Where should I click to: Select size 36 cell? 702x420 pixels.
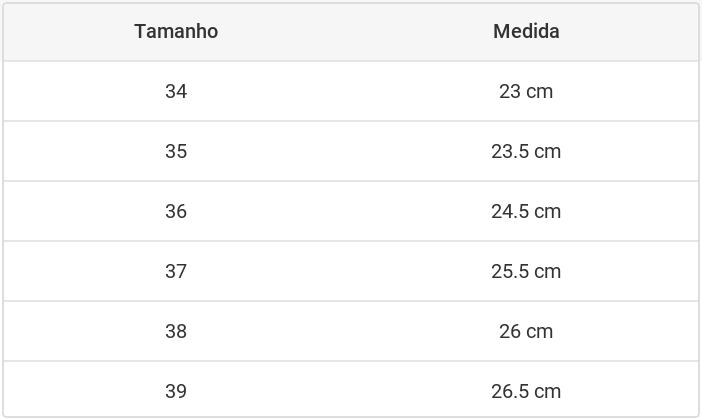pos(176,211)
